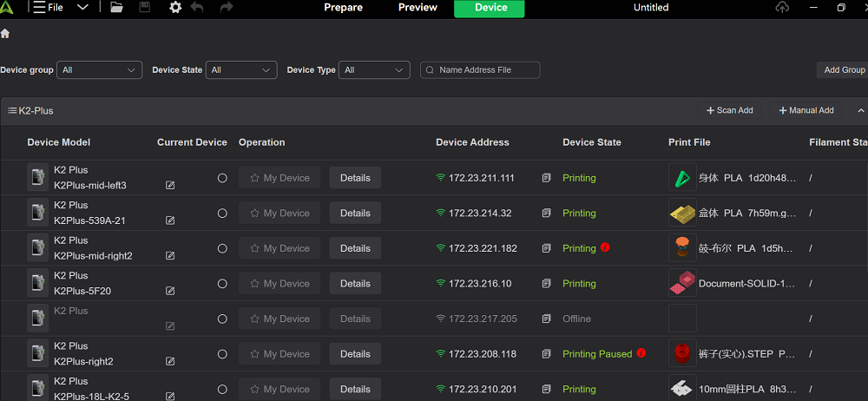868x401 pixels.
Task: Click the 盒体 PLA print file thumbnail
Action: point(682,214)
